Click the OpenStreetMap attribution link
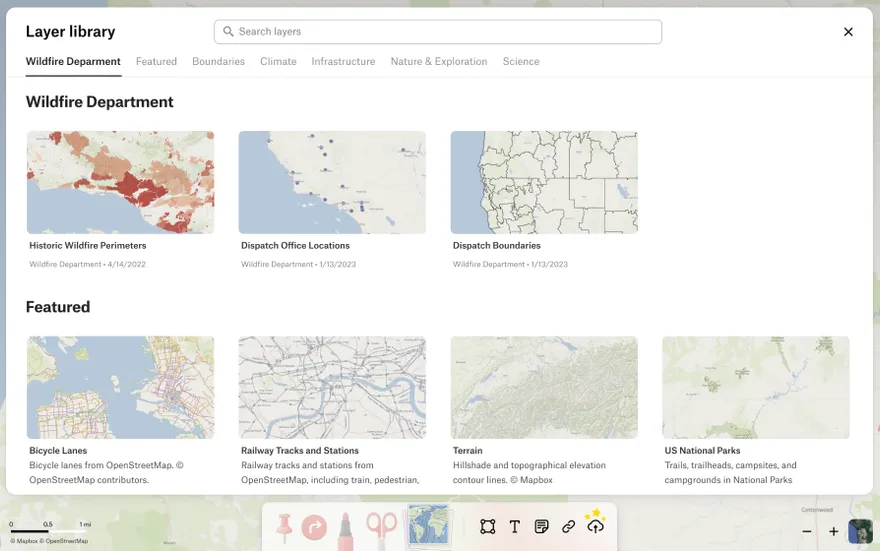Screen dimensions: 880x551 [64, 541]
